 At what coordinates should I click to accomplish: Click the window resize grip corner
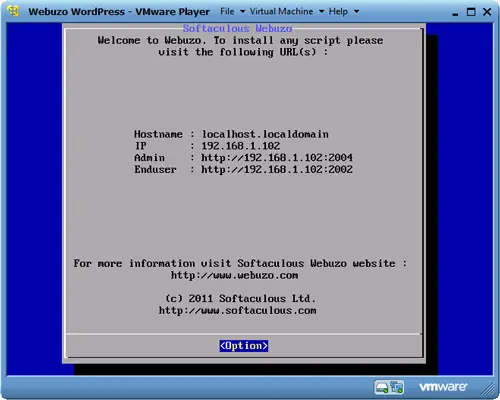click(488, 388)
